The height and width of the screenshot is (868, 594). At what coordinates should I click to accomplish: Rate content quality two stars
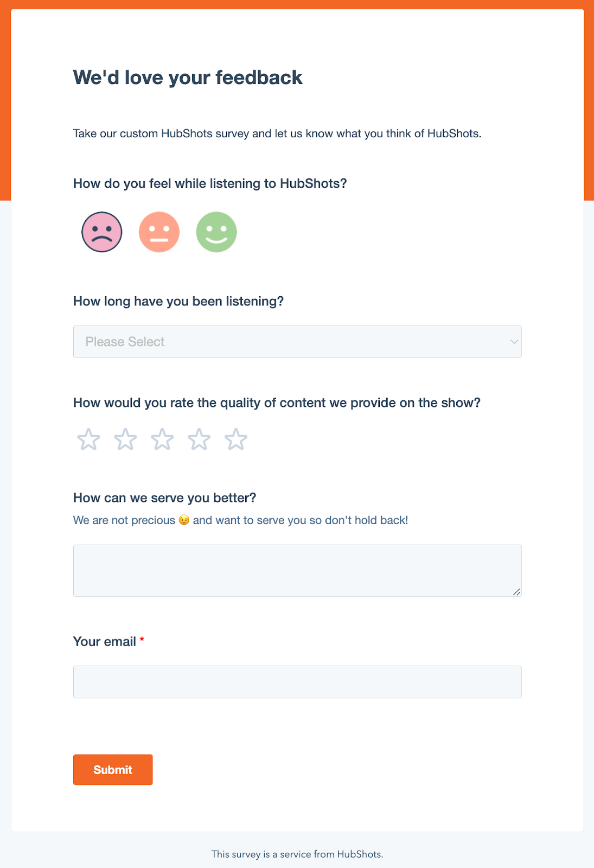125,439
